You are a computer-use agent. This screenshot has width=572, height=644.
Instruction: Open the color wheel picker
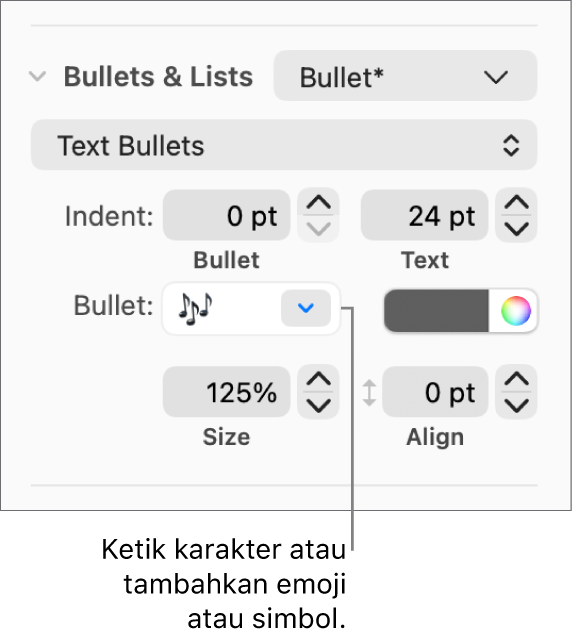(516, 310)
